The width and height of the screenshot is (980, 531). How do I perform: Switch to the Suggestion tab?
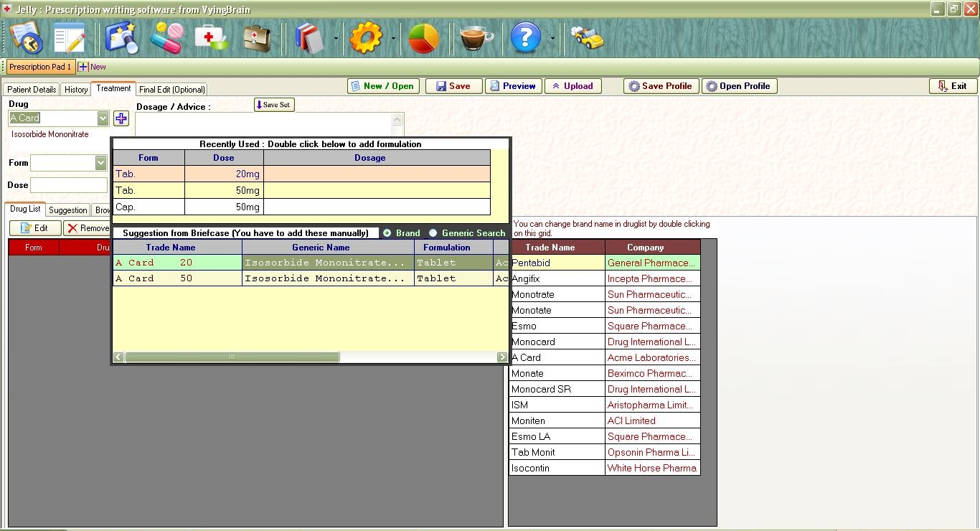point(68,210)
